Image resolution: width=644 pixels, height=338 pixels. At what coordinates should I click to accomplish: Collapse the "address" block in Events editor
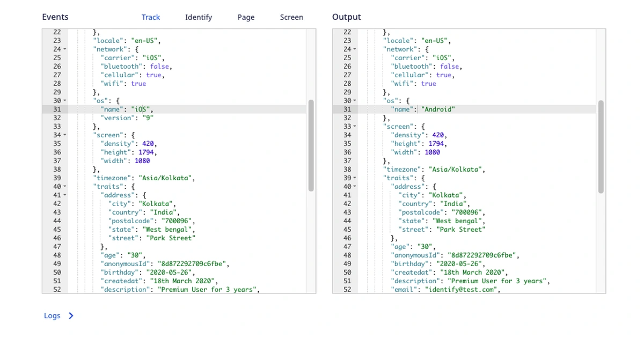[65, 195]
